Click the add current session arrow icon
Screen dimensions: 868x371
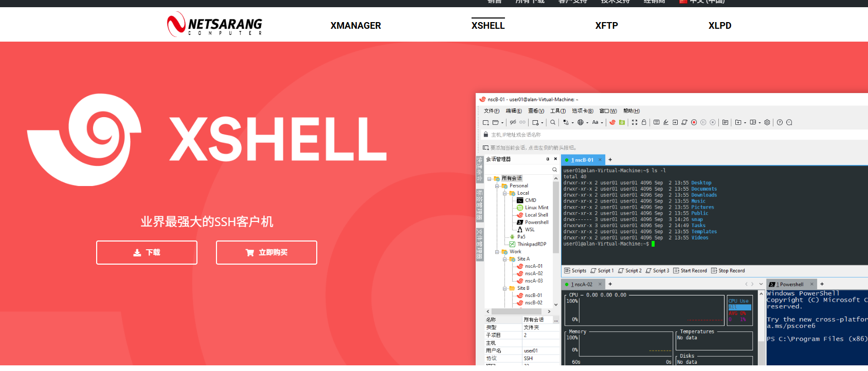tap(485, 147)
